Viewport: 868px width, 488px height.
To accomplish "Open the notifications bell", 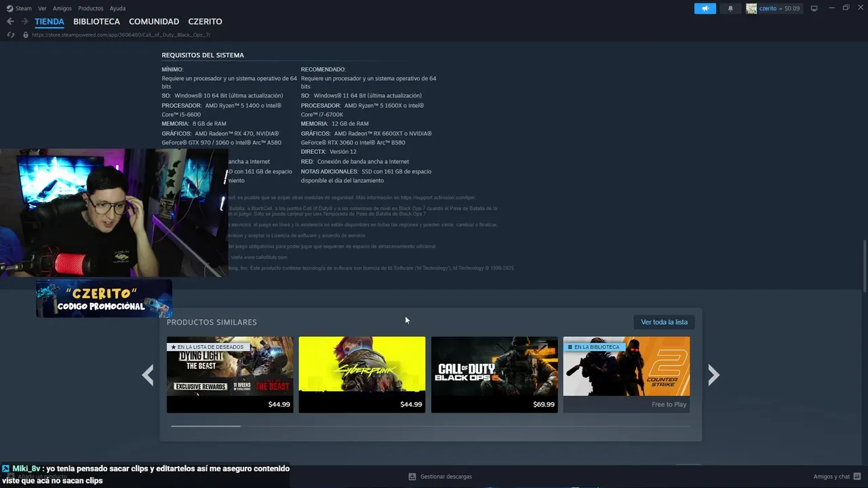I will pos(730,8).
